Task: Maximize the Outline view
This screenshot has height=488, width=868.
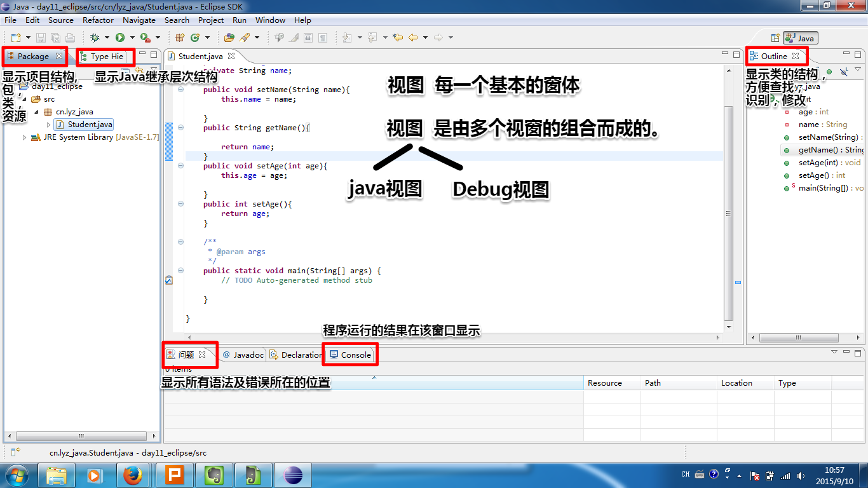Action: pos(858,55)
